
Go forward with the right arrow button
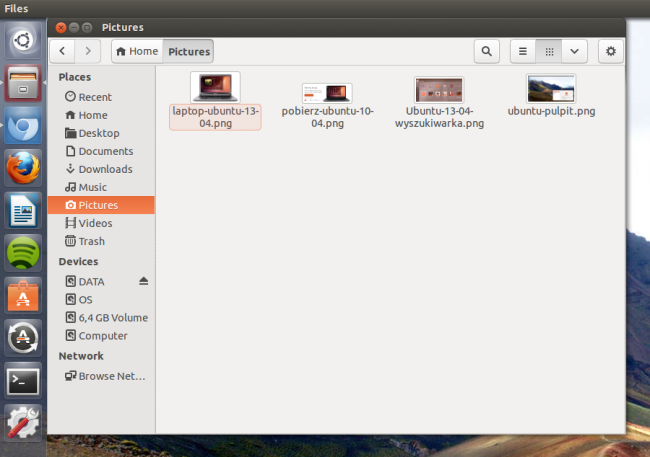88,51
